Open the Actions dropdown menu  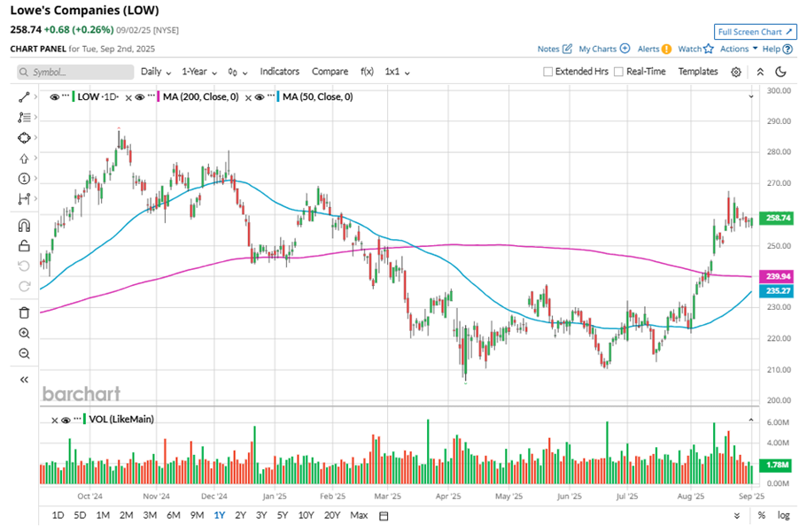click(x=739, y=49)
